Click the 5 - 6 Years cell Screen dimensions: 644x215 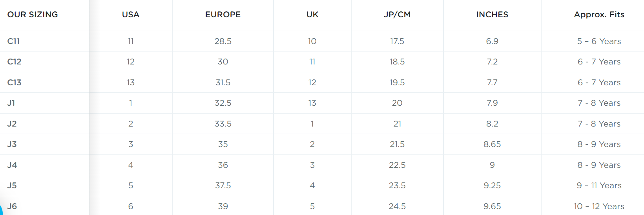tap(599, 41)
